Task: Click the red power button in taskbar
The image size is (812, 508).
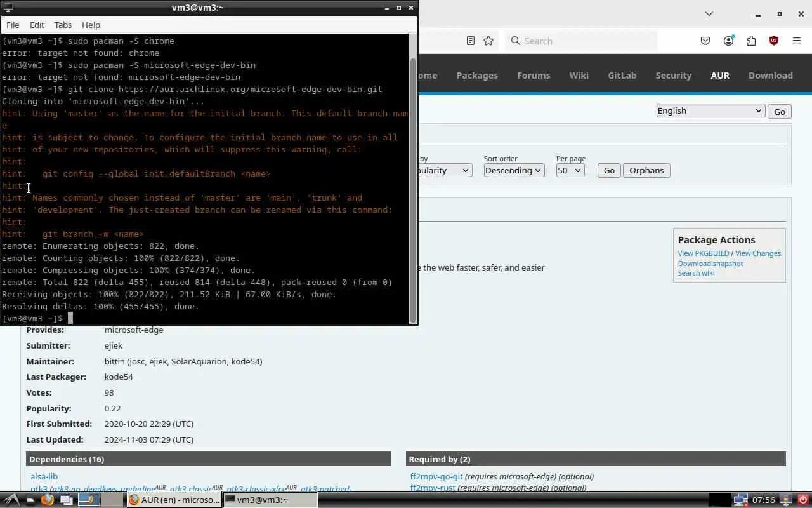Action: pos(802,500)
